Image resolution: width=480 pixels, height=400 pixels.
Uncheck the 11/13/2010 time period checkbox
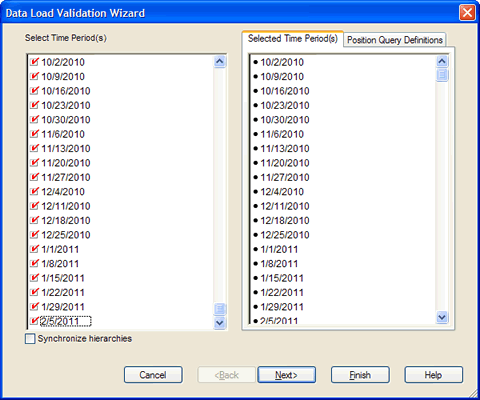[34, 148]
